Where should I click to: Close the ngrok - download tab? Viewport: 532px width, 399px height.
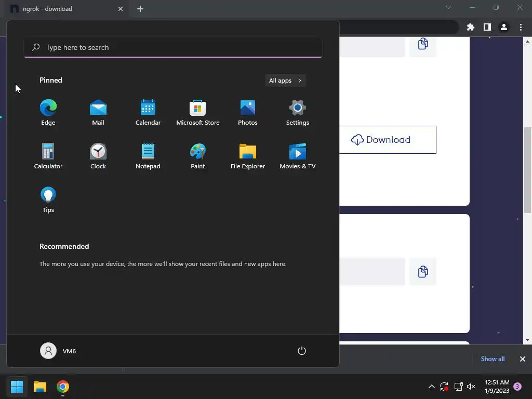point(121,9)
